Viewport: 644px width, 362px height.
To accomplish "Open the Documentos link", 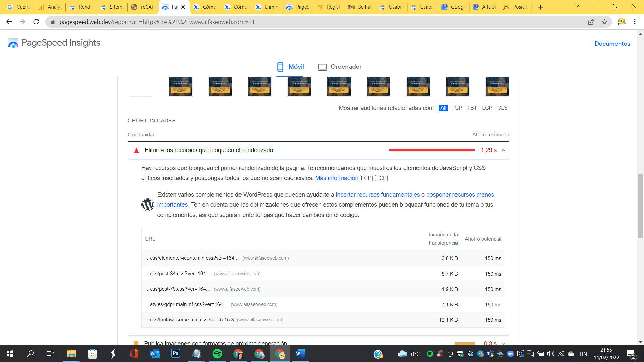I will [x=612, y=44].
